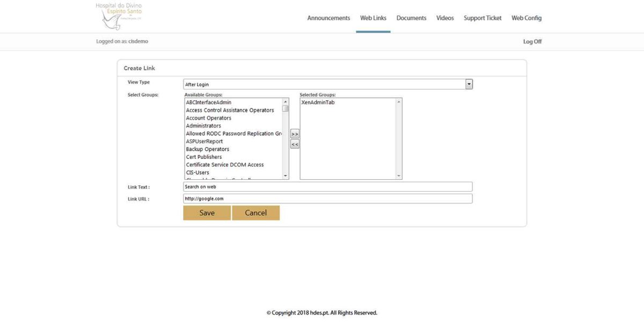Image resolution: width=644 pixels, height=322 pixels.
Task: Switch to the Documents section
Action: click(411, 18)
